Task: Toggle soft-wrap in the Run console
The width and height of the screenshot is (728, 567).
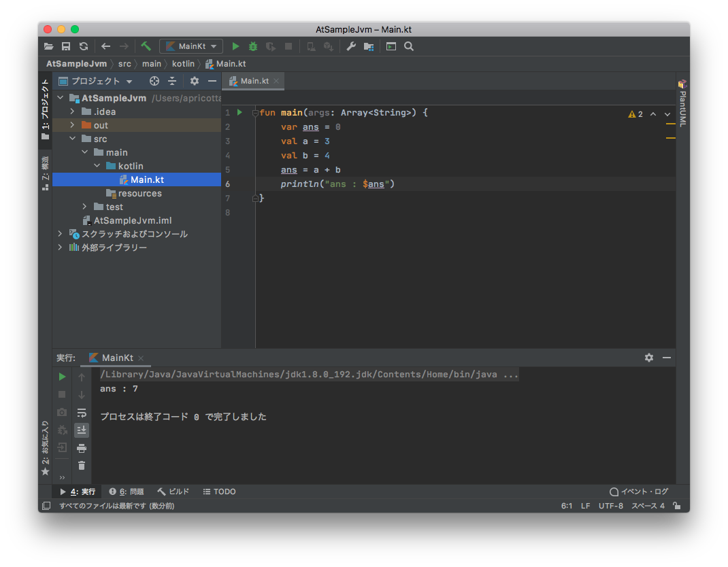Action: (x=82, y=413)
